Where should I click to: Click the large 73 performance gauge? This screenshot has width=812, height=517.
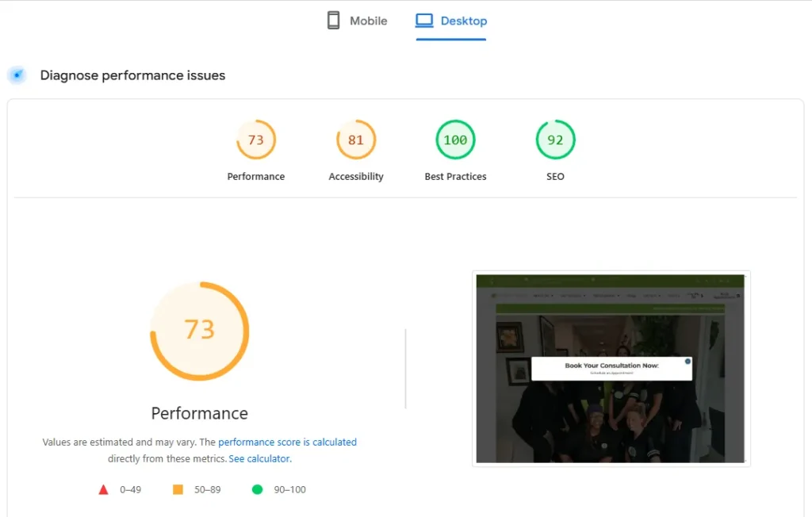[200, 330]
